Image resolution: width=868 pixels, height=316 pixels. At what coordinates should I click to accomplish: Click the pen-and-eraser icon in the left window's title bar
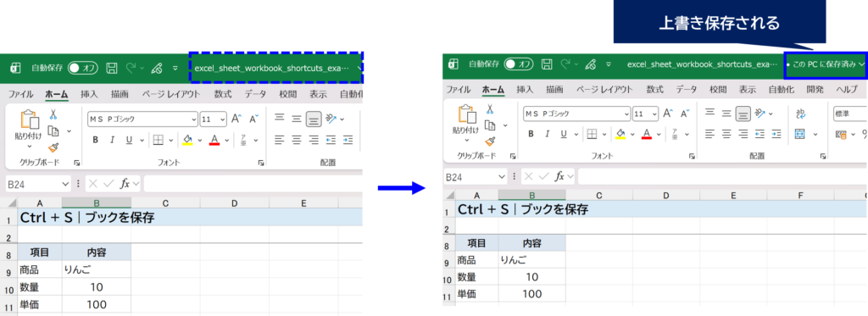tap(157, 68)
